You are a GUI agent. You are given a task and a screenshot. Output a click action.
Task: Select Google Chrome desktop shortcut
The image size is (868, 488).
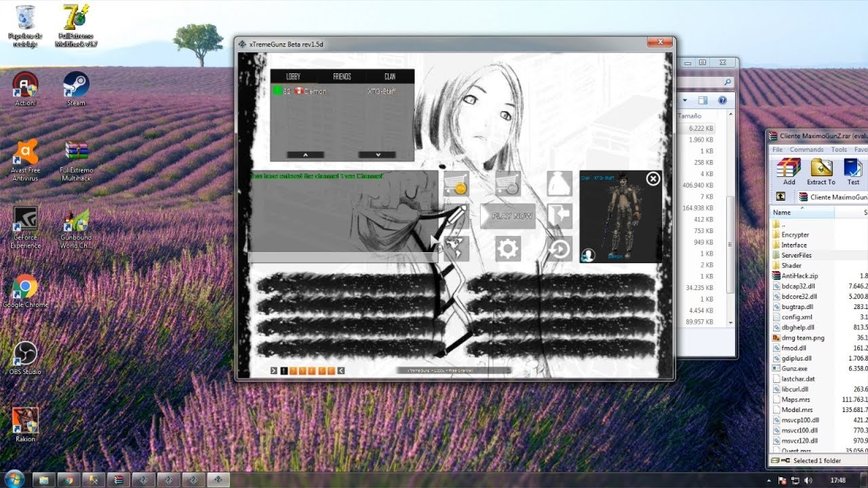point(25,291)
